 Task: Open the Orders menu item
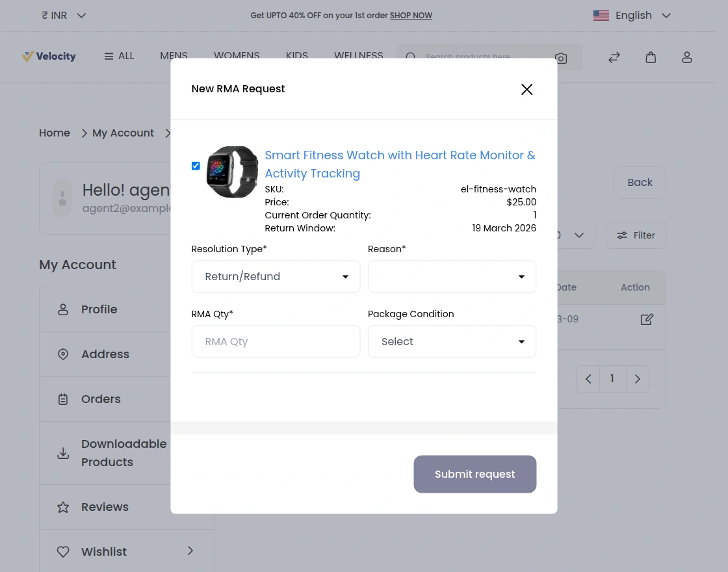click(101, 399)
